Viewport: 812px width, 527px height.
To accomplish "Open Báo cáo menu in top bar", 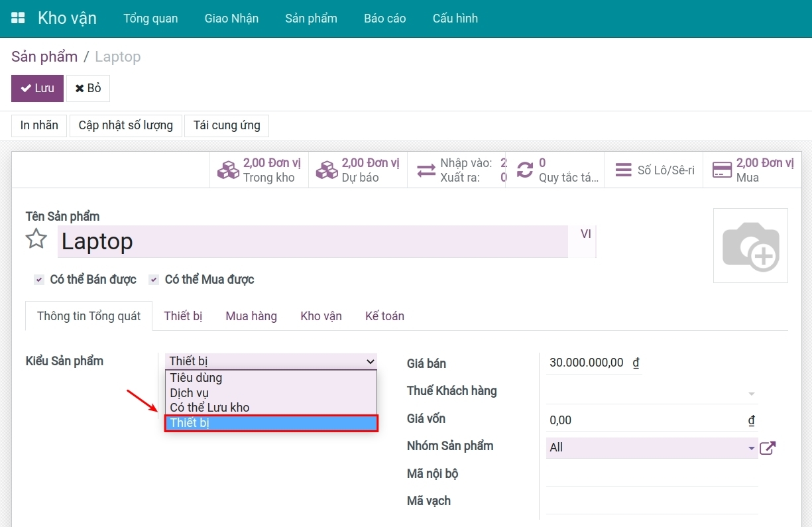I will 384,19.
